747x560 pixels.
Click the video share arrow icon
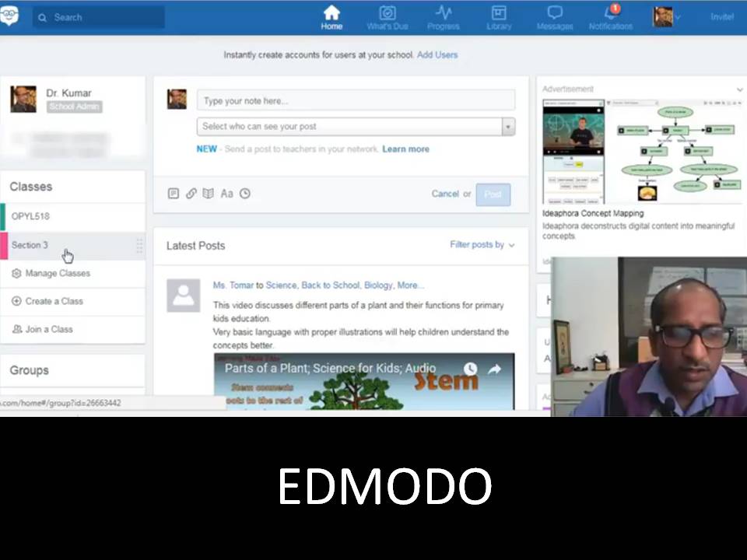tap(495, 369)
